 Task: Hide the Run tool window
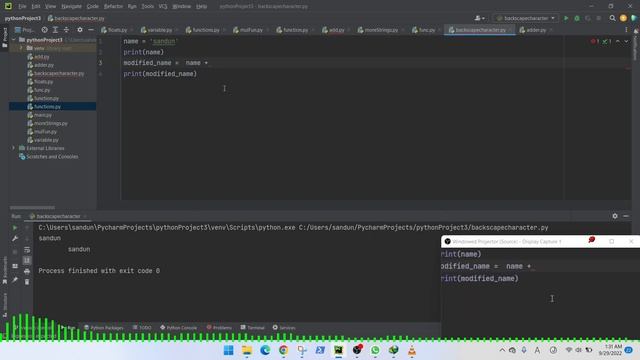(x=626, y=216)
